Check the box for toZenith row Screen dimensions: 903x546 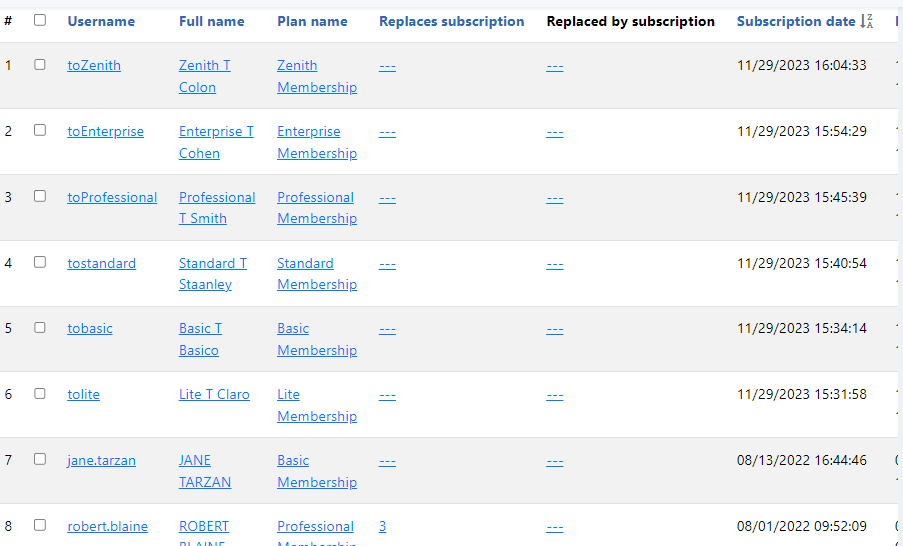40,65
